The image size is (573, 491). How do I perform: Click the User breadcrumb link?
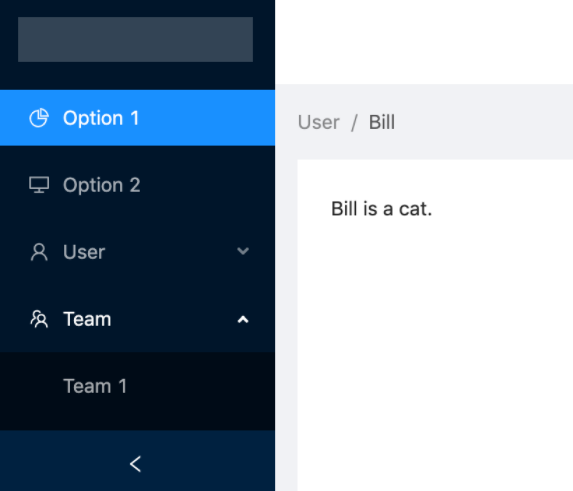click(319, 122)
